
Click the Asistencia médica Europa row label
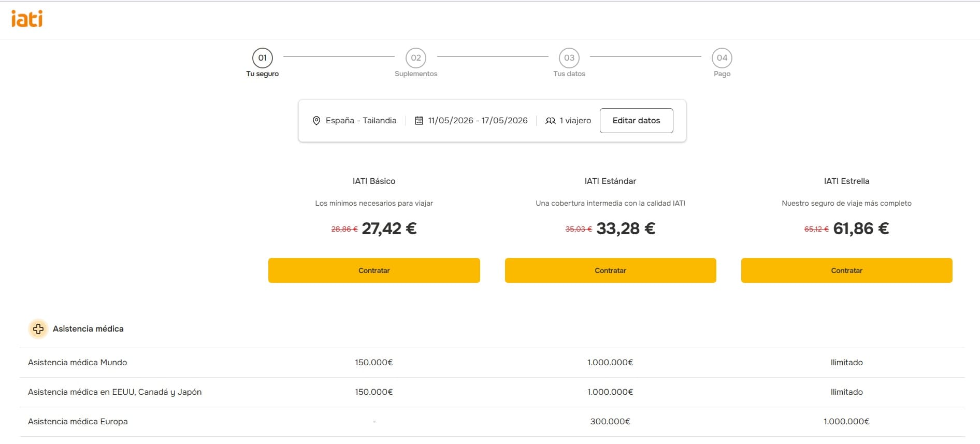[78, 422]
